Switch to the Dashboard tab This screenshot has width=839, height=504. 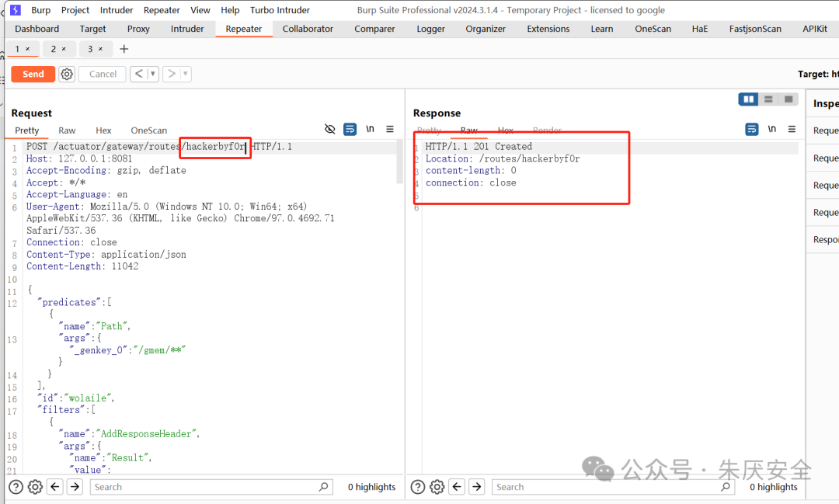tap(37, 29)
